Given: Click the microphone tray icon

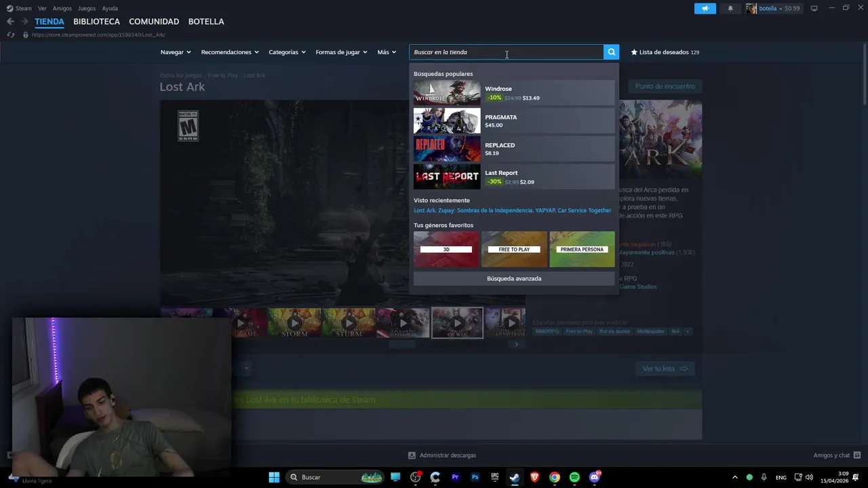Looking at the screenshot, I should (x=764, y=477).
